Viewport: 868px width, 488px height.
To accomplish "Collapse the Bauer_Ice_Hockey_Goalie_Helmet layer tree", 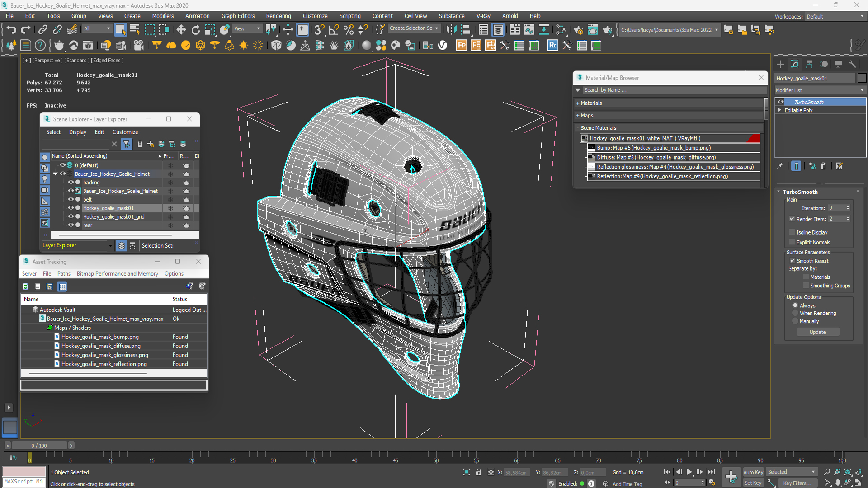I will [55, 174].
